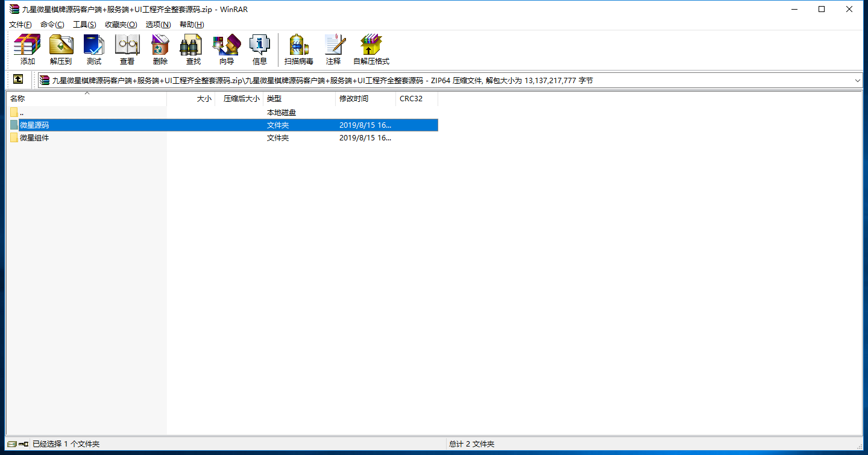Viewport: 868px width, 455px height.
Task: Open the 收藏夹(O) favorites menu
Action: 121,25
